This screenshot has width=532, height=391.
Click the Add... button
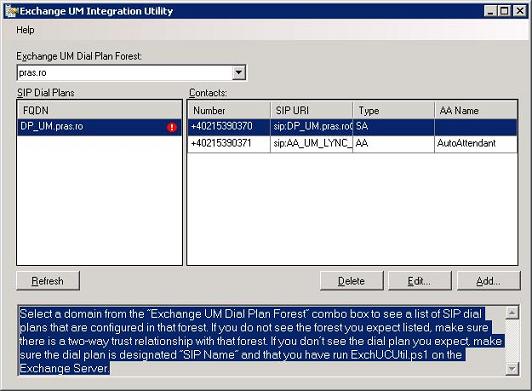tap(489, 281)
